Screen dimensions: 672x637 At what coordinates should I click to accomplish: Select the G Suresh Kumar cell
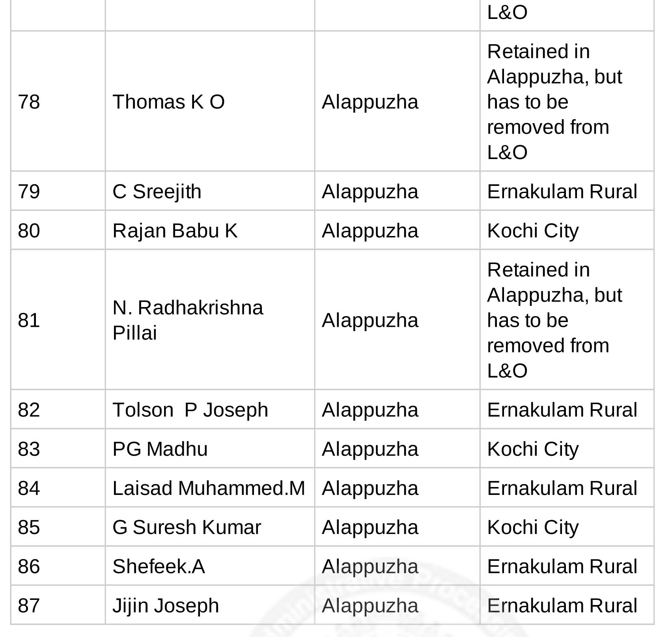point(210,527)
